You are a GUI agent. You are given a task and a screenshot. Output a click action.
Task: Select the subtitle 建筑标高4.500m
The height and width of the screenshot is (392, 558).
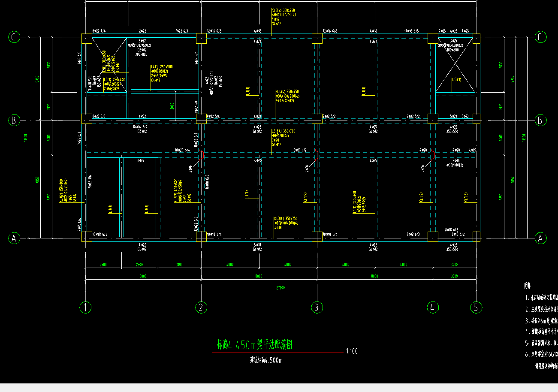point(266,360)
